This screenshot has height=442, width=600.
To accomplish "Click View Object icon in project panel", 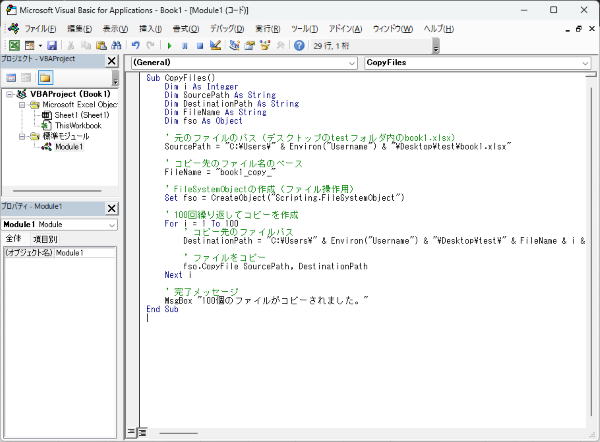I will coord(26,78).
